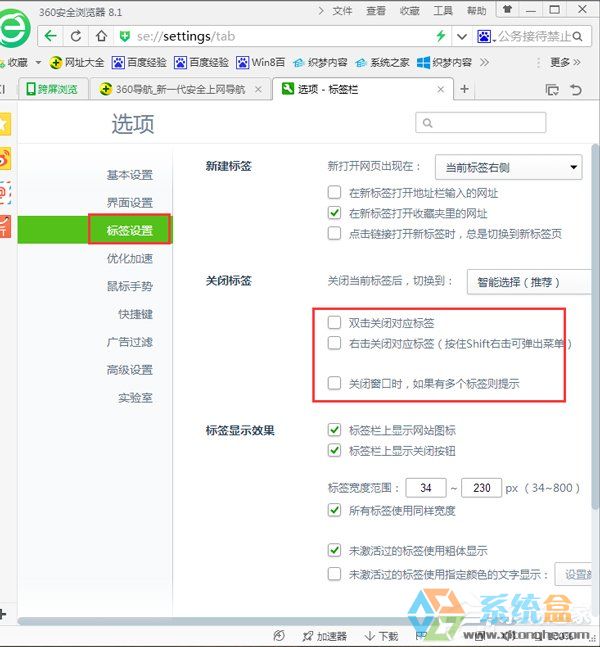Select 快捷键 in the settings menu
This screenshot has height=647, width=600.
tap(135, 314)
